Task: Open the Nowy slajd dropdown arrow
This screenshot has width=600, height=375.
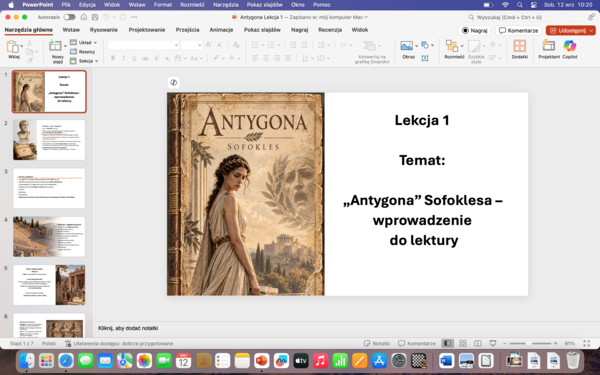Action: 65,46
